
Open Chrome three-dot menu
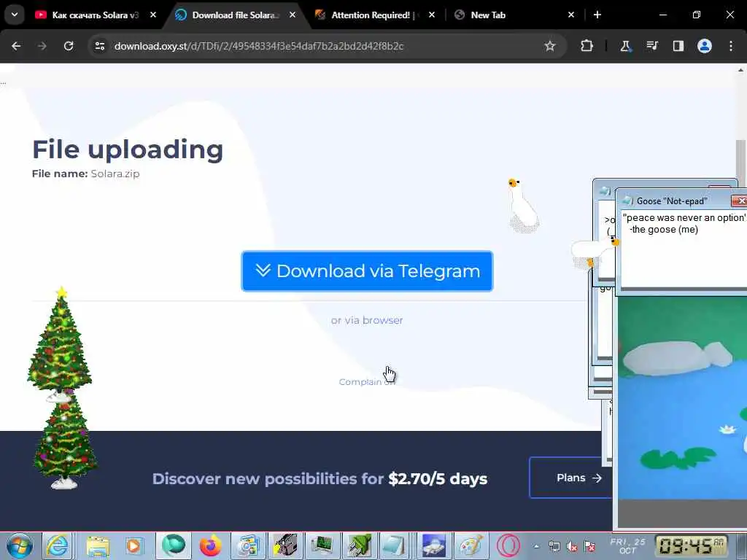coord(731,46)
